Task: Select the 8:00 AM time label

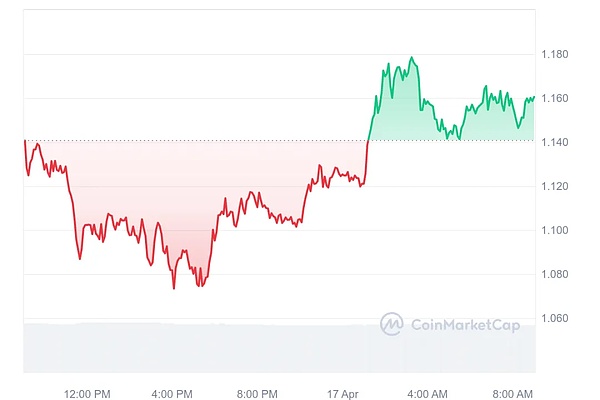Action: pos(512,393)
